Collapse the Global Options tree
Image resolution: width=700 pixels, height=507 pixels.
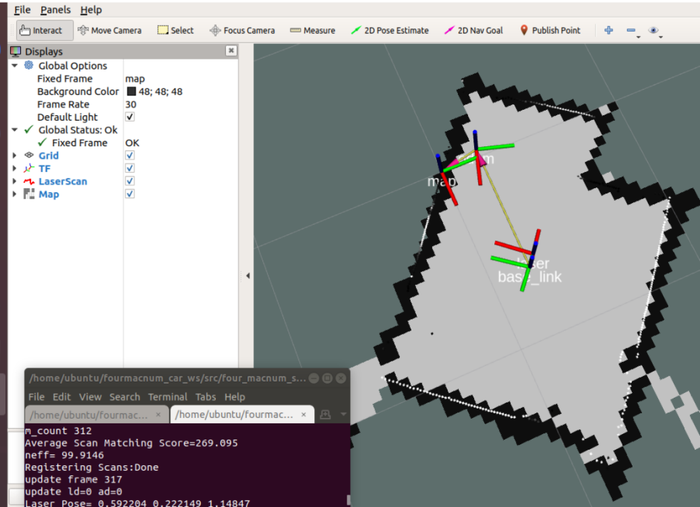[15, 66]
